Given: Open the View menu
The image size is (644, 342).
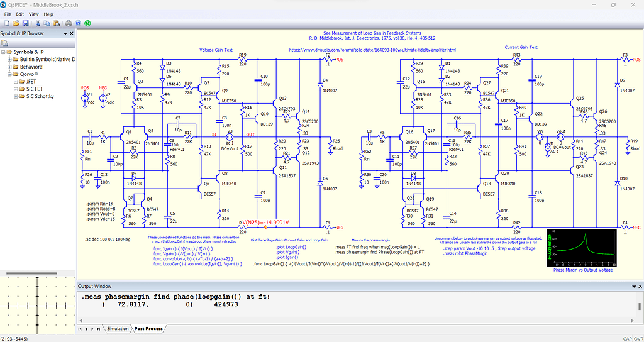Looking at the screenshot, I should tap(34, 14).
